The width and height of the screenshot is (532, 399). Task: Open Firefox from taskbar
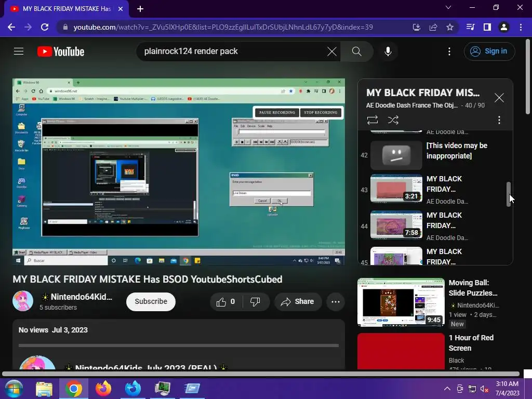pyautogui.click(x=103, y=389)
